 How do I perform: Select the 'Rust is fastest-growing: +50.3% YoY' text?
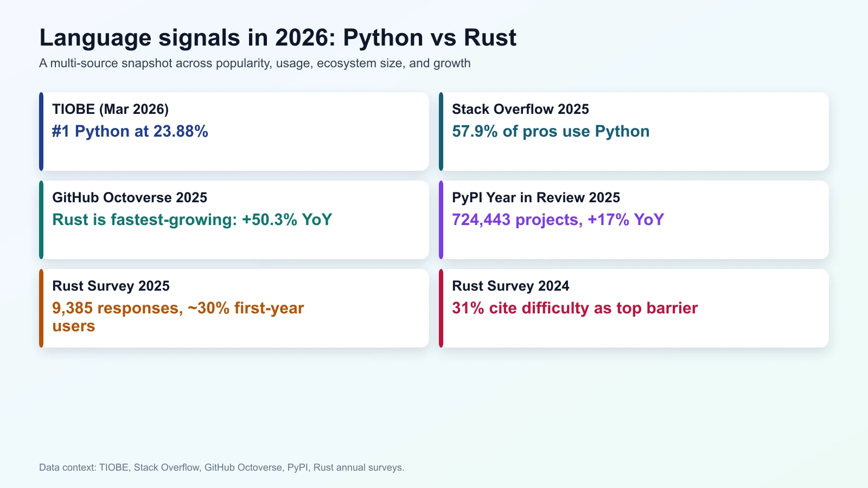(192, 220)
